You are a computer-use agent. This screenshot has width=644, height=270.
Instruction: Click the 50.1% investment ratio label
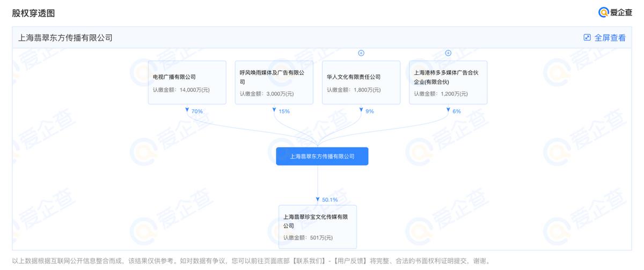[330, 200]
